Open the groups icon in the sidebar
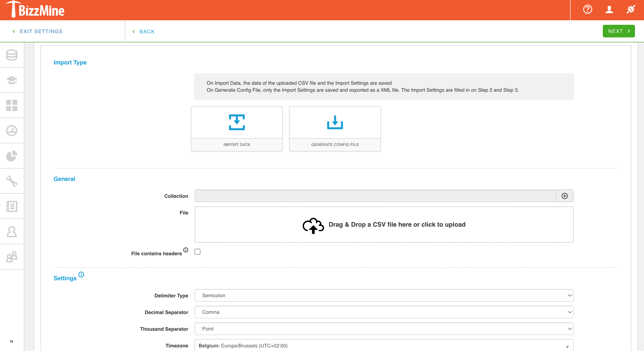644x351 pixels. click(x=11, y=256)
